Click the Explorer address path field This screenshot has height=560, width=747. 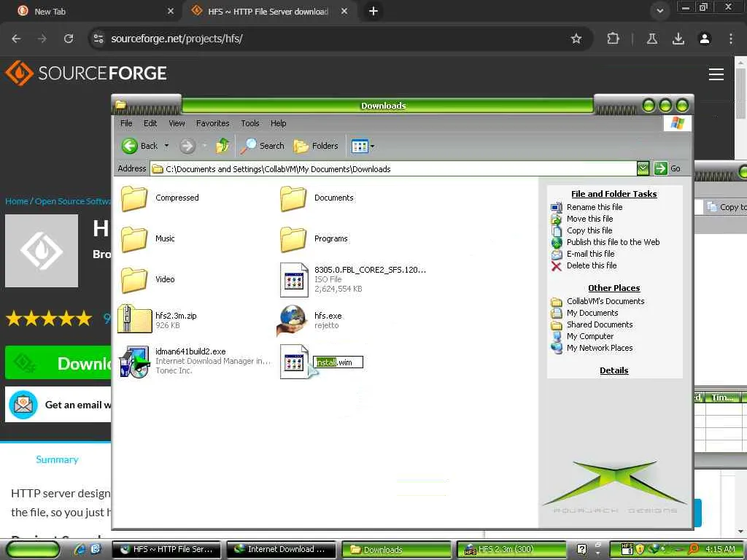click(x=393, y=169)
